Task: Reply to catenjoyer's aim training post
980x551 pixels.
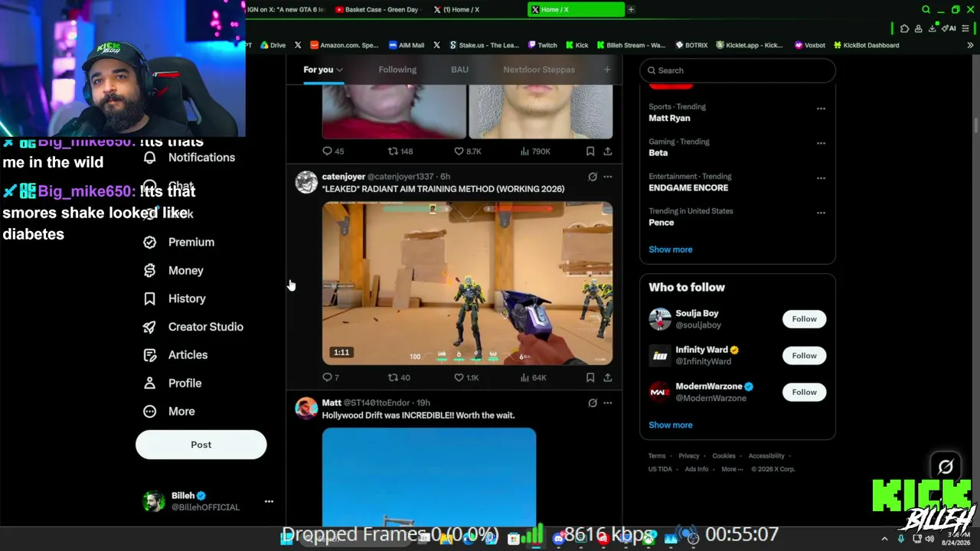Action: pos(330,377)
